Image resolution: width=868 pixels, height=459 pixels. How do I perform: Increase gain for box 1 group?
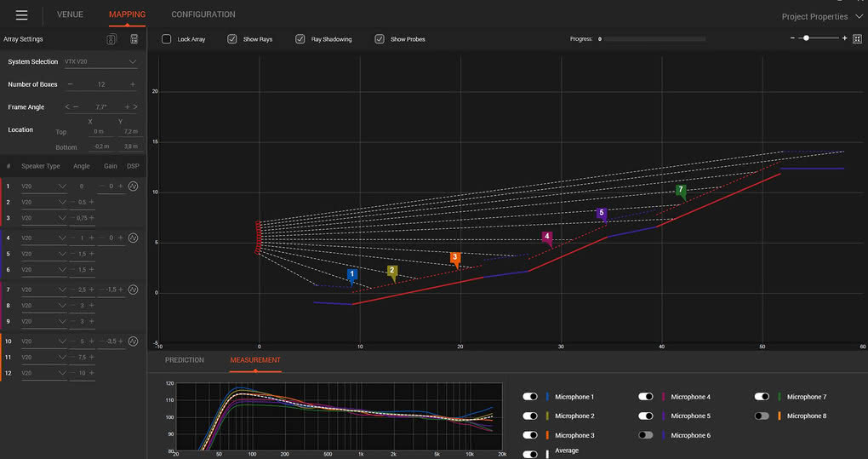pos(121,186)
